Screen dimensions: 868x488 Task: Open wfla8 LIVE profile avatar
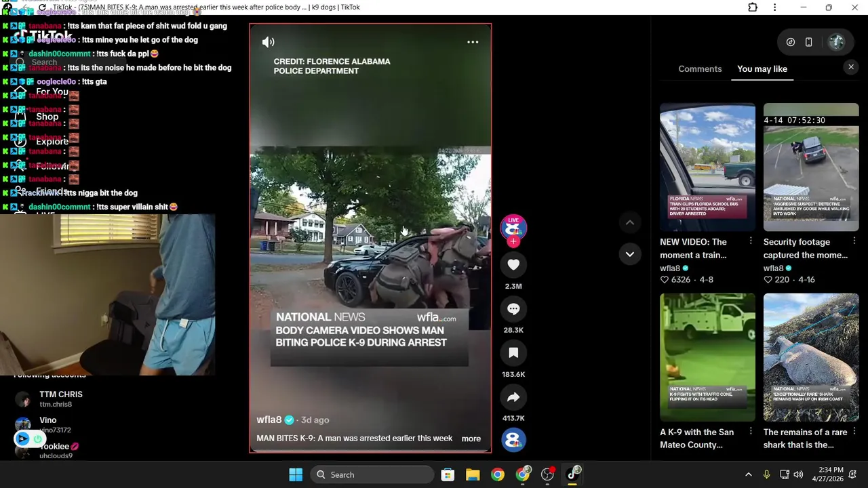click(513, 227)
